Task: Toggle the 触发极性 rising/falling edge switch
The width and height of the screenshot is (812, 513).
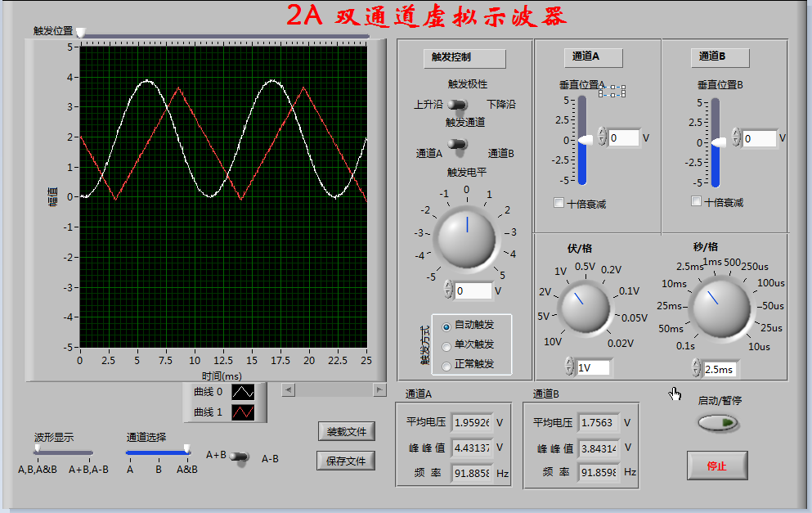Action: click(457, 105)
